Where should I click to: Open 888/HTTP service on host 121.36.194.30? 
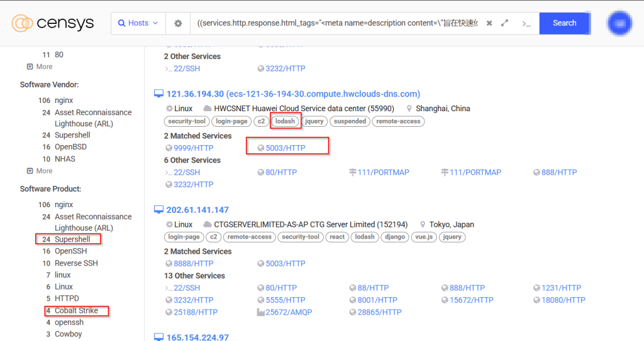[559, 172]
